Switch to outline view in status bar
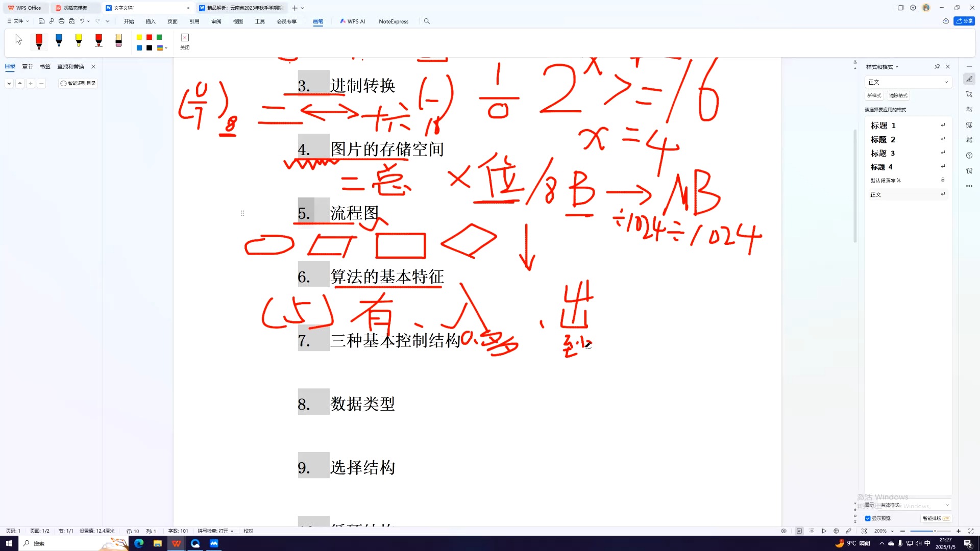The height and width of the screenshot is (551, 980). click(x=812, y=531)
